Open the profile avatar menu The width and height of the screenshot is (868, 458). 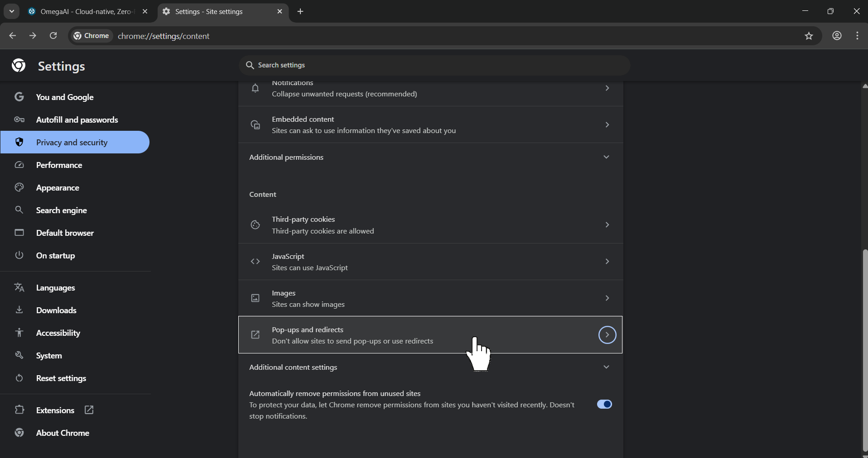pos(837,36)
